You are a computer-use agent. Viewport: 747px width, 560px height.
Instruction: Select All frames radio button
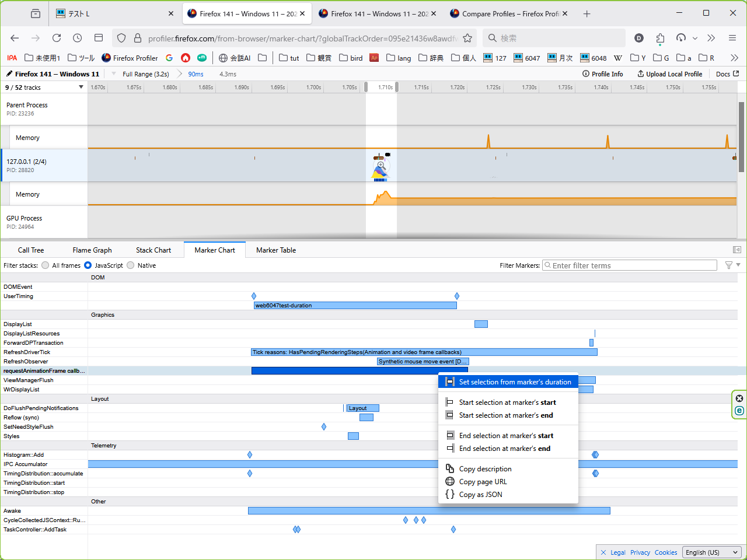(46, 265)
